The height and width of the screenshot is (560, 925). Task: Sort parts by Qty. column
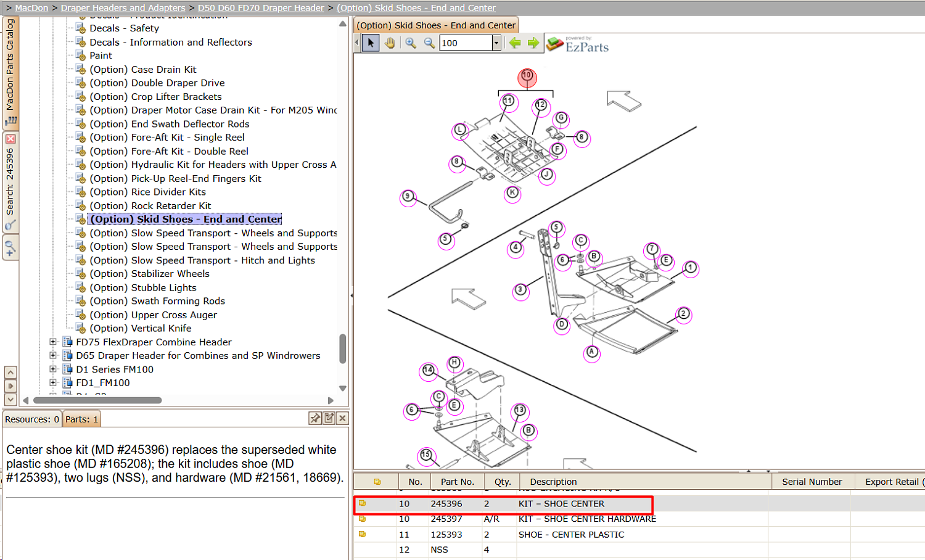503,482
